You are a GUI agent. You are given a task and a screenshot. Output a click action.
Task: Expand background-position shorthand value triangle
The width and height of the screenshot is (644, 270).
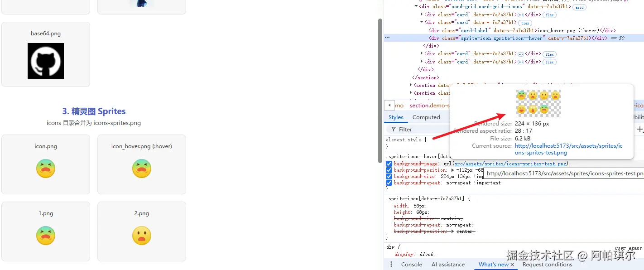point(453,170)
